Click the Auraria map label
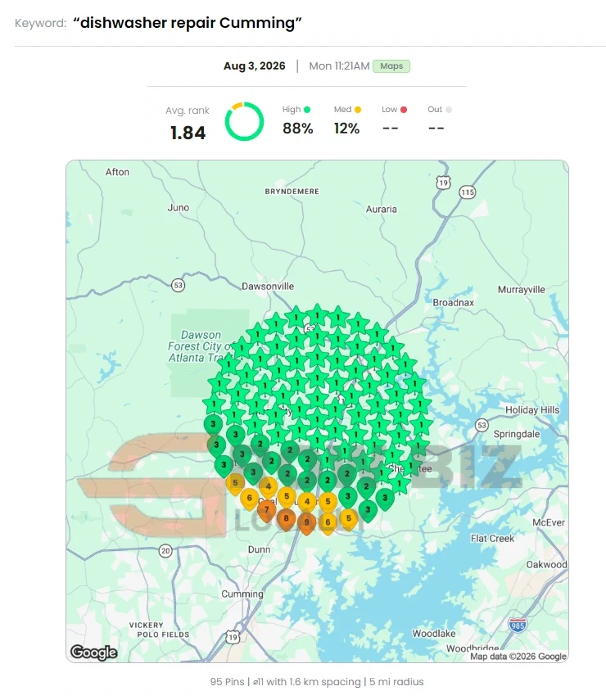 pyautogui.click(x=382, y=209)
